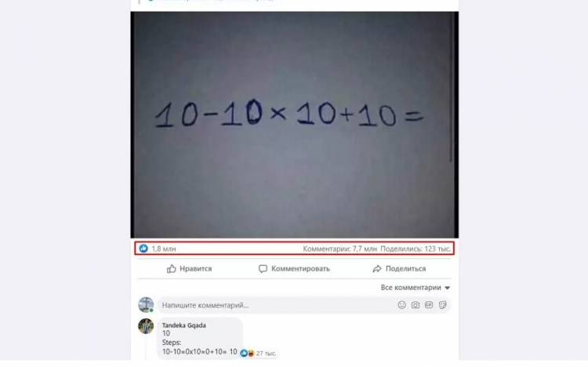
Task: Click the share arrow icon for Поделиться
Action: point(377,269)
